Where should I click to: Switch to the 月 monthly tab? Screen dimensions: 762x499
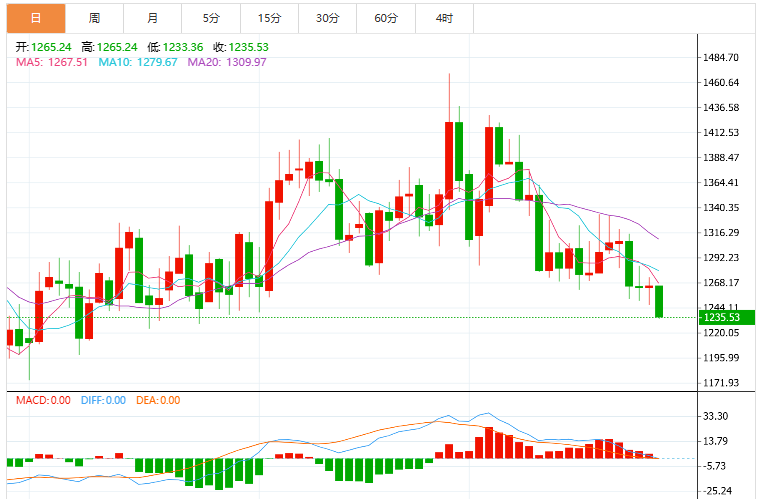(153, 18)
